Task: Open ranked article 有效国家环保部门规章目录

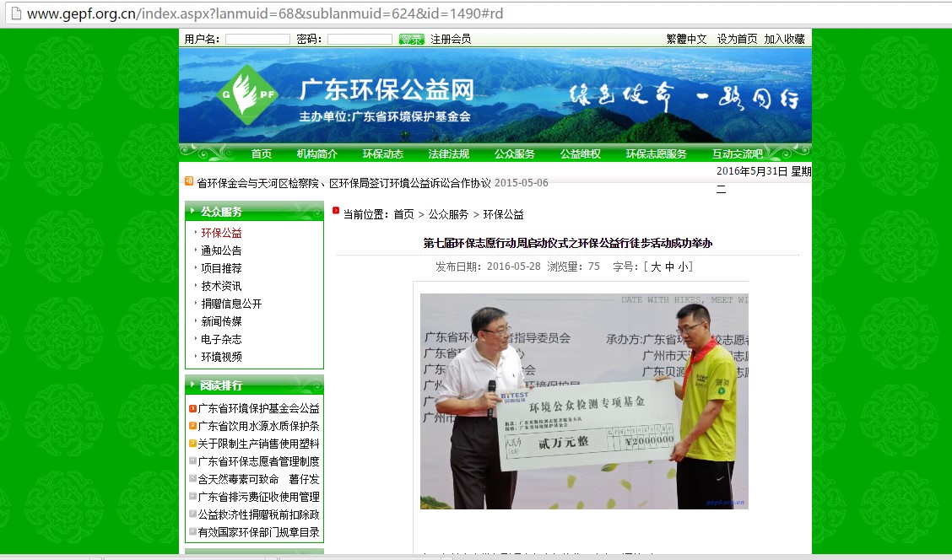Action: click(x=258, y=532)
